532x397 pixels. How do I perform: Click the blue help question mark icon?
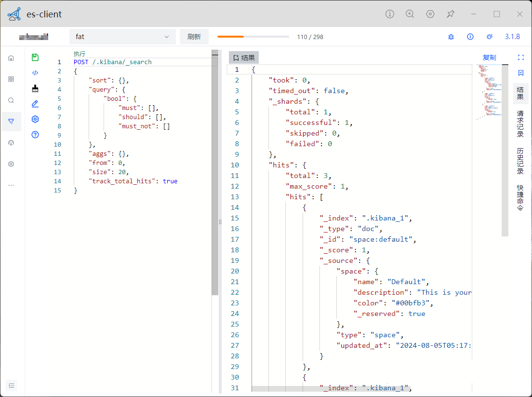(x=35, y=135)
